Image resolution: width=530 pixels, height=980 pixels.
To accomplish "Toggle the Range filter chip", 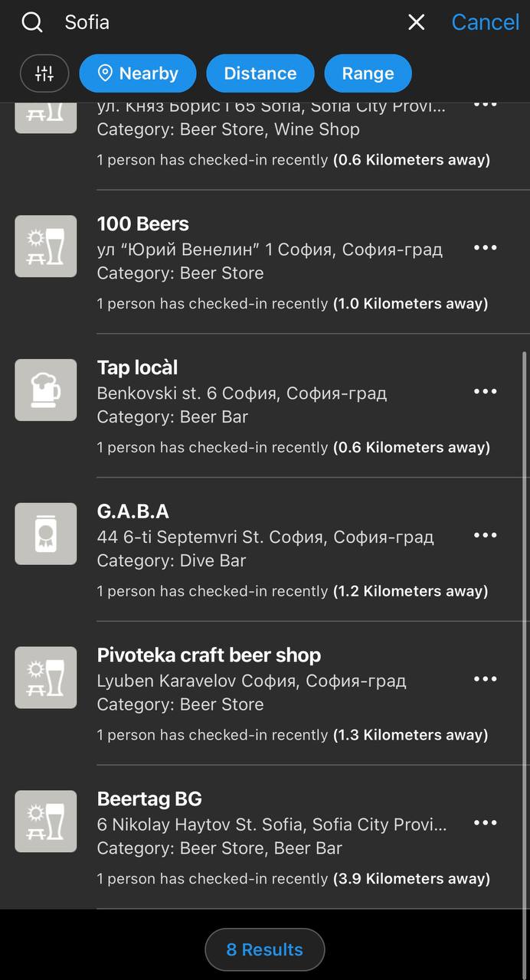I will 368,73.
